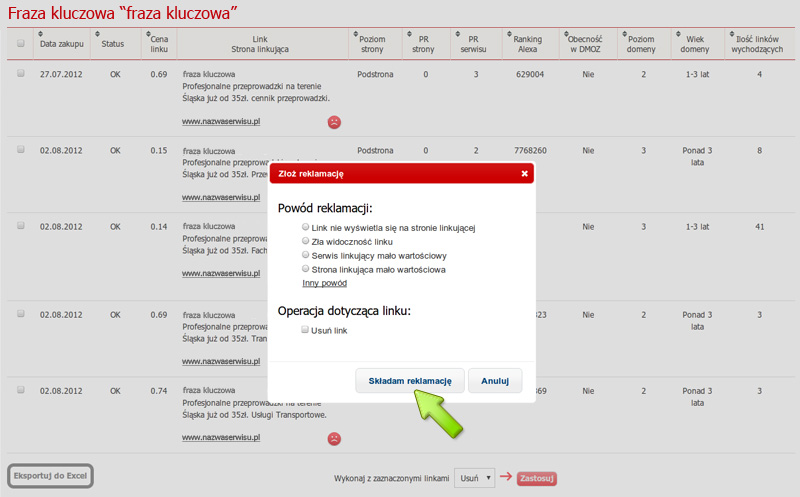Click sad face icon in 27.07.2012 row
The height and width of the screenshot is (497, 800).
[334, 122]
